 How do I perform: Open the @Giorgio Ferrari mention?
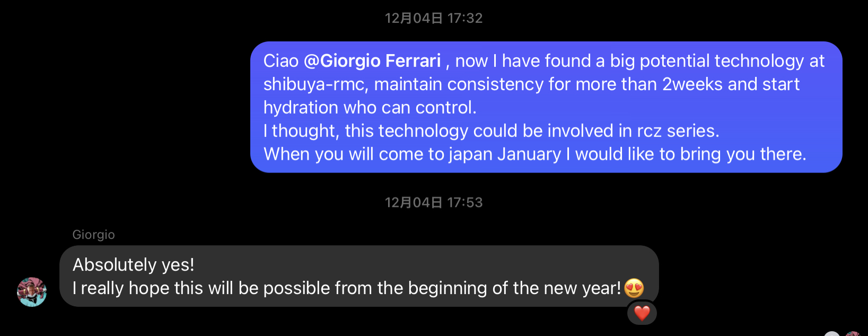point(372,61)
